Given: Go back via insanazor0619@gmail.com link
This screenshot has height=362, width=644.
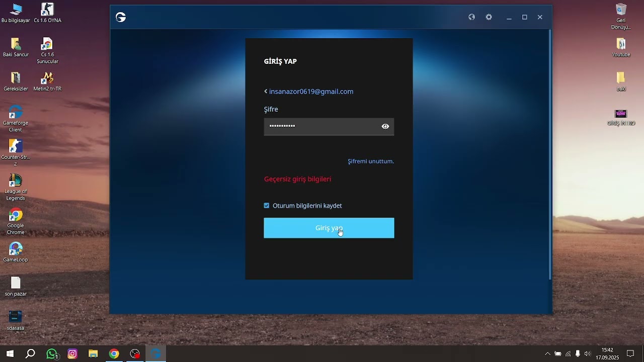Looking at the screenshot, I should 309,92.
